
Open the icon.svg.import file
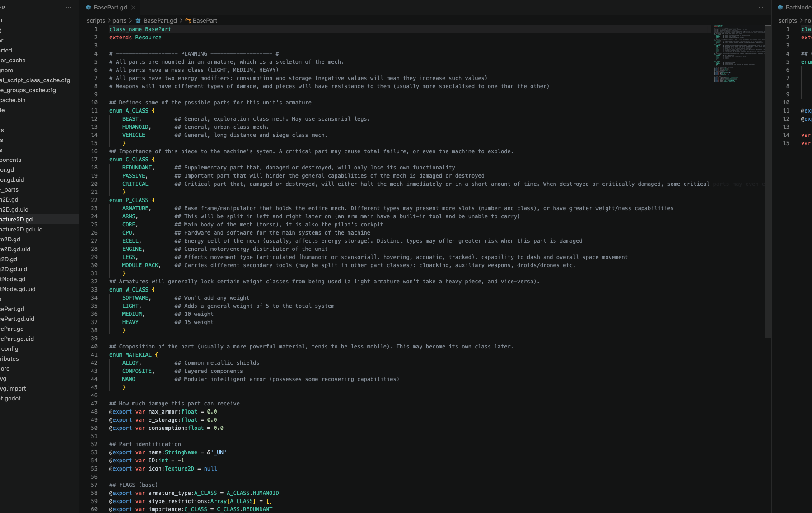(39, 388)
